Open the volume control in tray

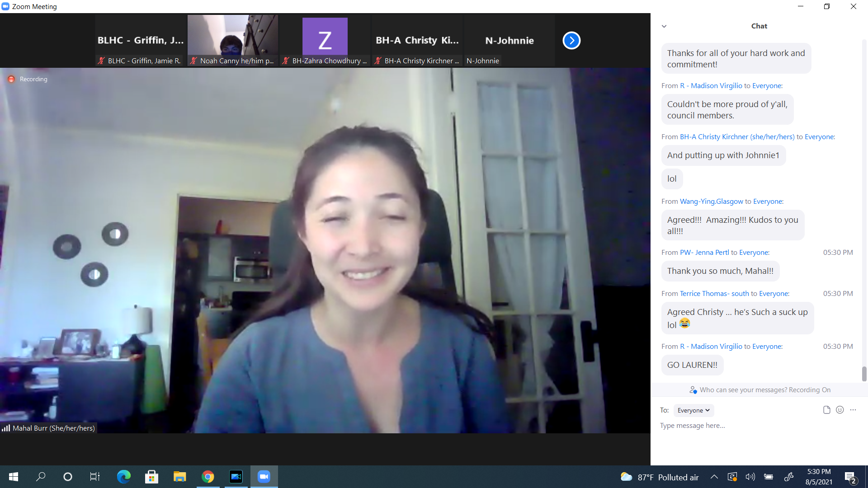pyautogui.click(x=750, y=477)
